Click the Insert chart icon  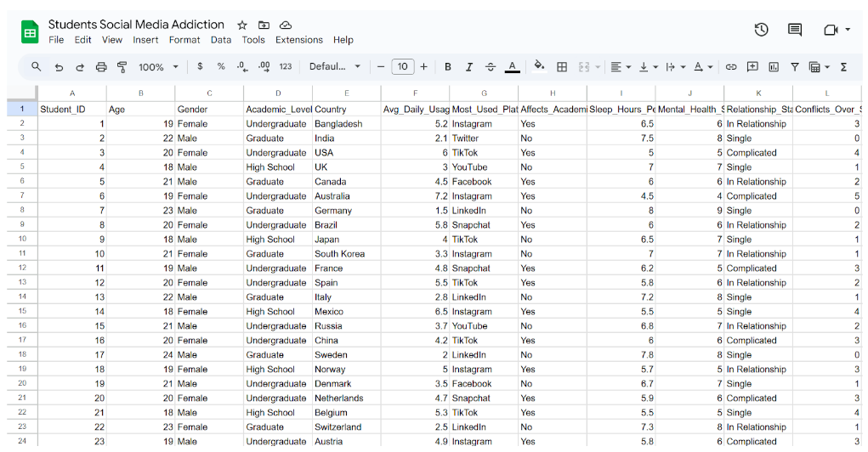(x=774, y=66)
